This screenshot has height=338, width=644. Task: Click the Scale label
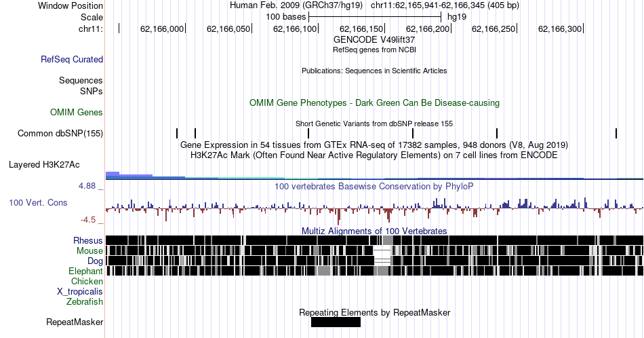[92, 17]
